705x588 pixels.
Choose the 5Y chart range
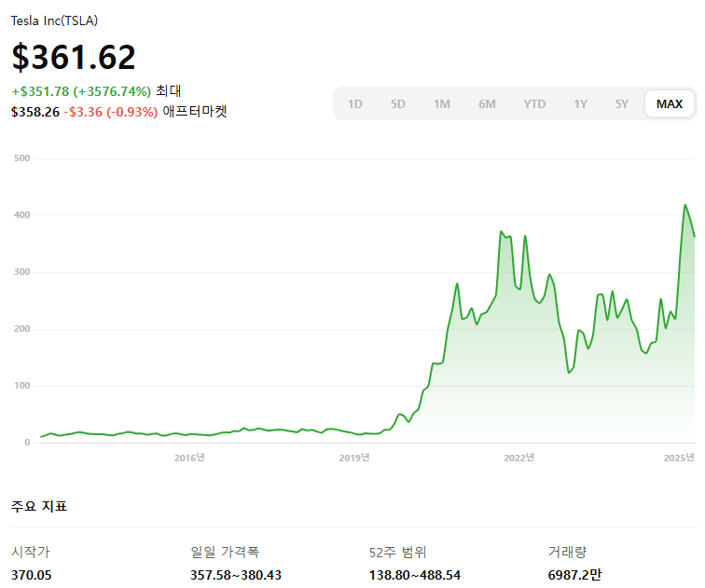(x=621, y=104)
